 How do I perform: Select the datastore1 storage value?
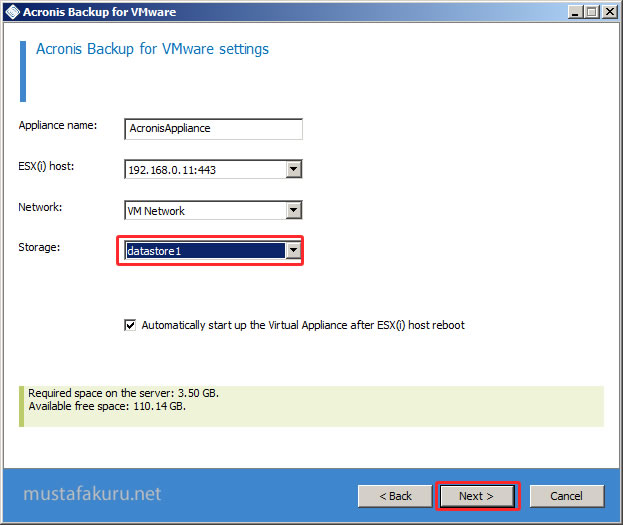coord(205,251)
